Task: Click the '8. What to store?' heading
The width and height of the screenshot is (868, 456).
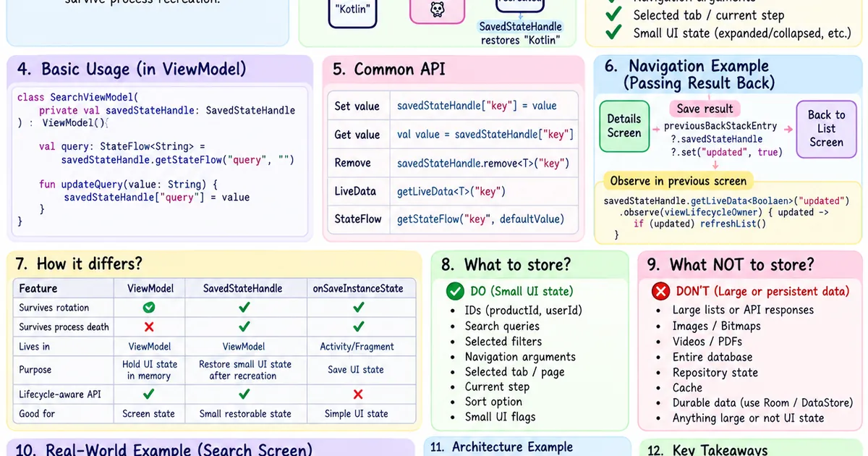Action: (x=506, y=264)
